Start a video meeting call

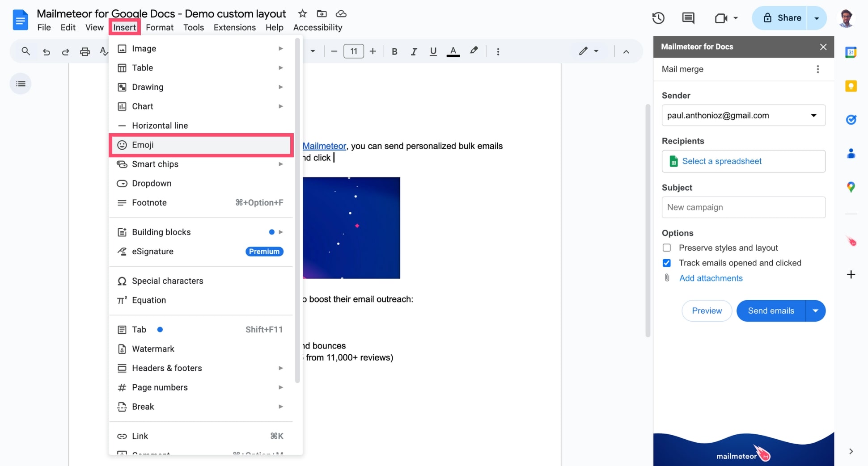(x=721, y=18)
